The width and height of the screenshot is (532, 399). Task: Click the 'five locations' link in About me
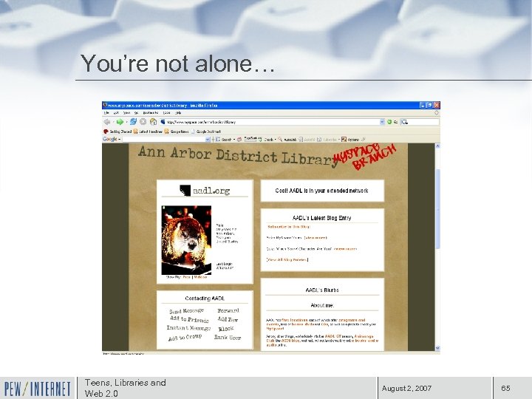295,320
